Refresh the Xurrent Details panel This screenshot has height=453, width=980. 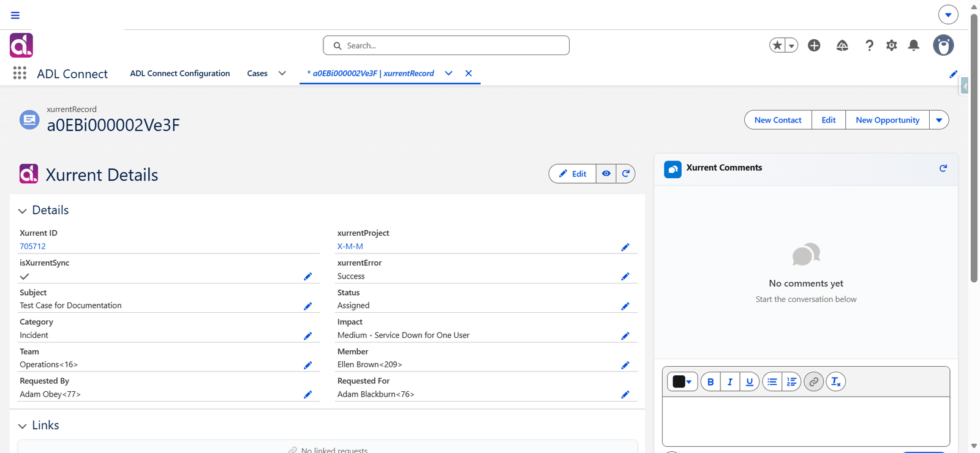pos(625,174)
